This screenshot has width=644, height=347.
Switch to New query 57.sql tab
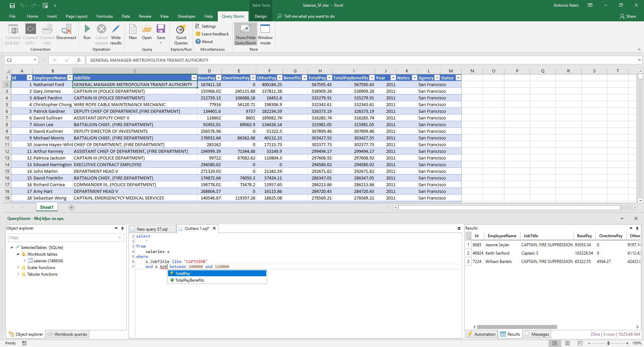pos(152,229)
